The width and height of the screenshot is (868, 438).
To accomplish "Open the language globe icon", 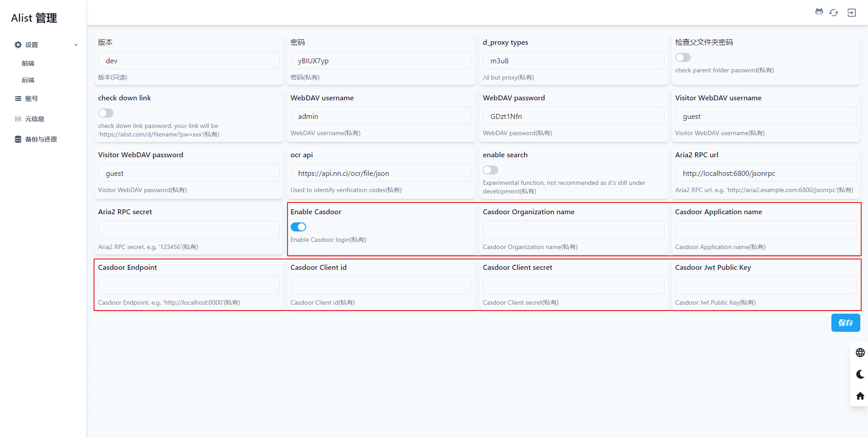I will tap(861, 353).
